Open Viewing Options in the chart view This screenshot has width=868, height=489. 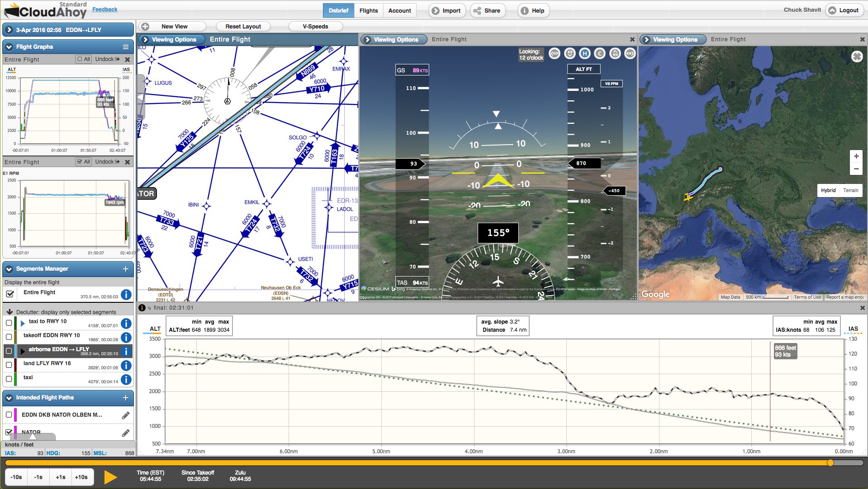[171, 40]
